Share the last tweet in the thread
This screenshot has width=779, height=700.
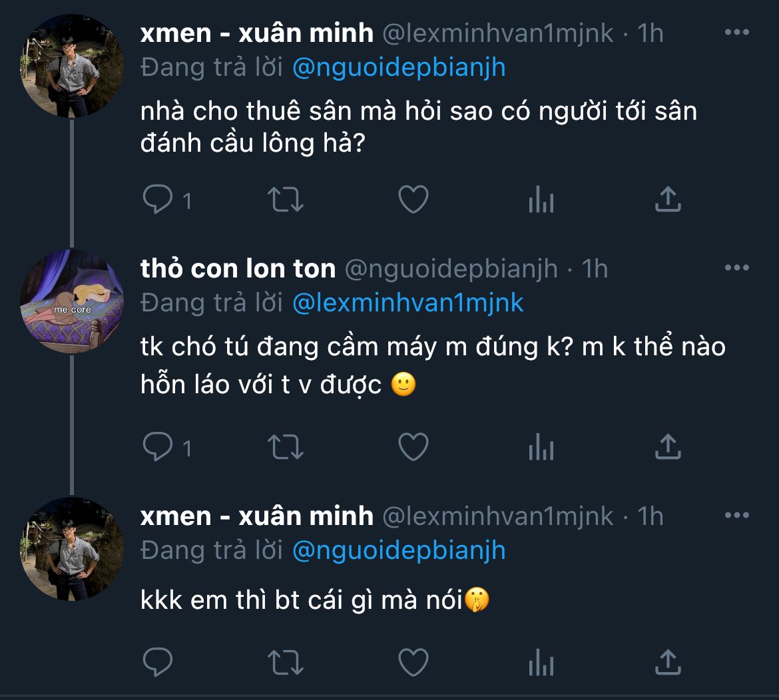pos(668,662)
